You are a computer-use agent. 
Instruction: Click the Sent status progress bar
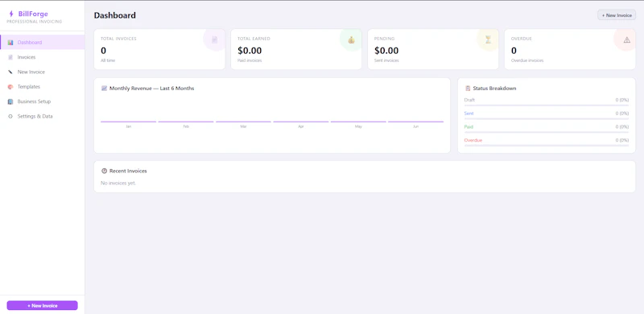tap(547, 119)
